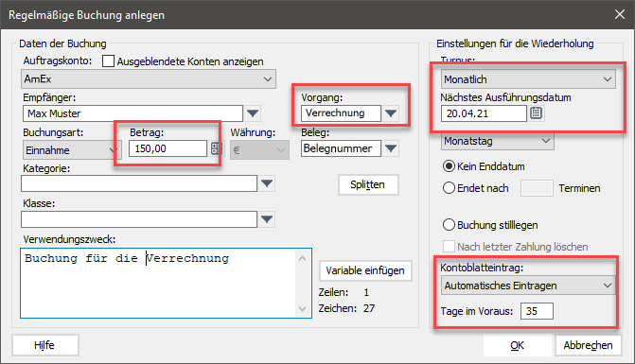The height and width of the screenshot is (364, 635).
Task: Expand the Beleg Belegnummer dropdown arrow
Action: [391, 148]
